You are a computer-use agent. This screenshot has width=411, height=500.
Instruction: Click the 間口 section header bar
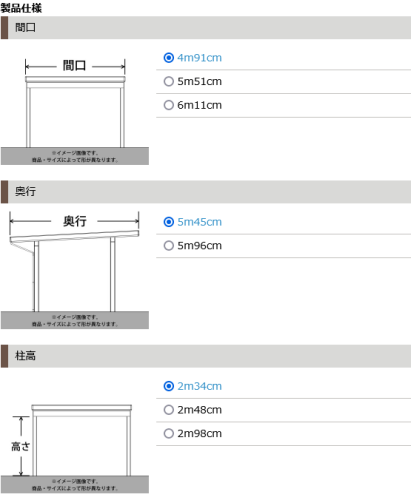tap(206, 28)
